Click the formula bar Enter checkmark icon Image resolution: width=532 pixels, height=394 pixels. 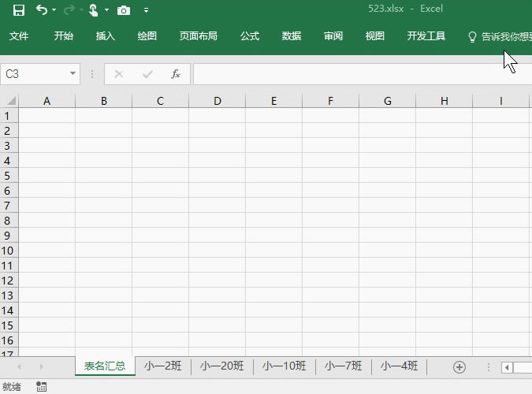click(x=147, y=74)
